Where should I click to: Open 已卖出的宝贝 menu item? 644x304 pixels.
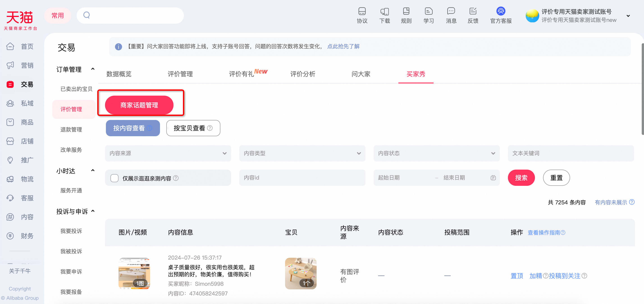(x=76, y=89)
